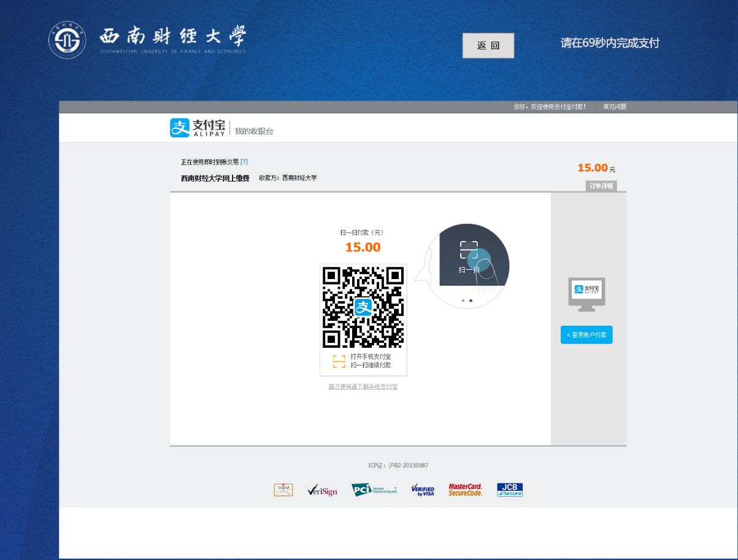
Task: Select the second carousel dot indicator
Action: coord(471,301)
